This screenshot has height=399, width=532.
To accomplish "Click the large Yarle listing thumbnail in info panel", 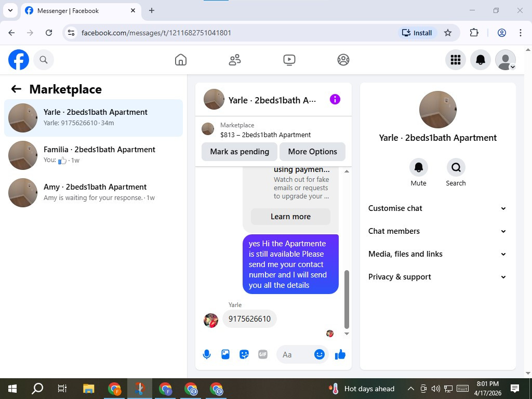I will tap(437, 109).
